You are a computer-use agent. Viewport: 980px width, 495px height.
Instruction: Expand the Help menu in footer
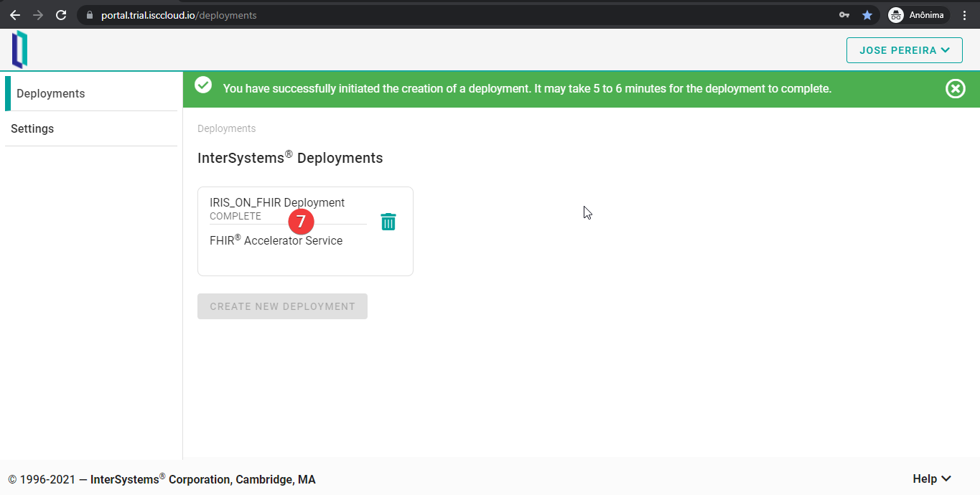pos(932,479)
